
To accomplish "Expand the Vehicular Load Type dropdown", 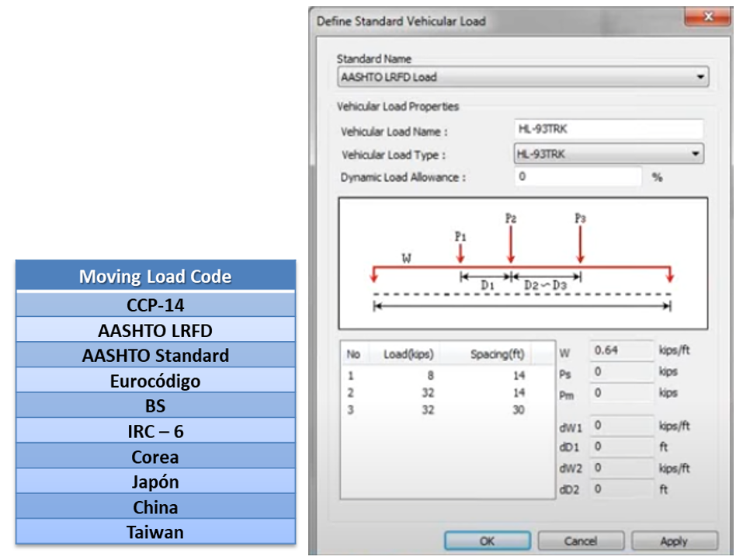I will 609,154.
